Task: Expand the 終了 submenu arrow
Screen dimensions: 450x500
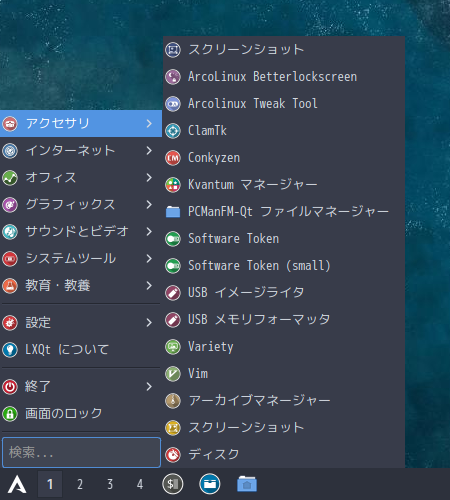Action: [149, 387]
